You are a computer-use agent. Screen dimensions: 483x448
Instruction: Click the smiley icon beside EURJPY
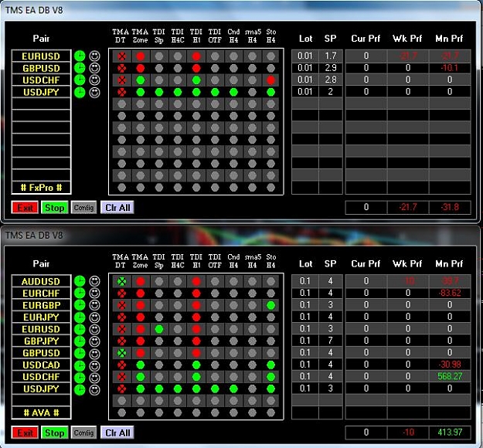pos(94,317)
